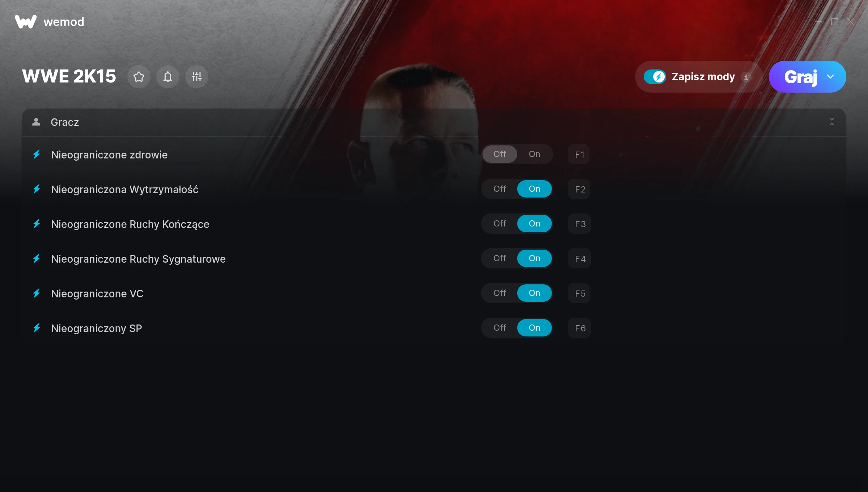Image resolution: width=868 pixels, height=492 pixels.
Task: Click the WeMod logo icon
Action: (x=25, y=22)
